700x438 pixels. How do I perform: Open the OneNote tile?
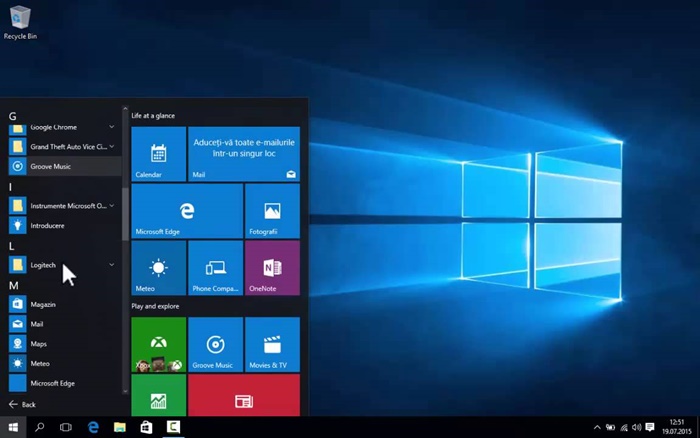[272, 268]
